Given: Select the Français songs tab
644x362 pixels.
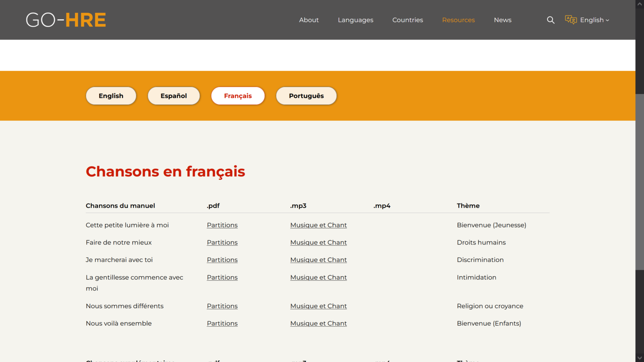Looking at the screenshot, I should tap(238, 96).
